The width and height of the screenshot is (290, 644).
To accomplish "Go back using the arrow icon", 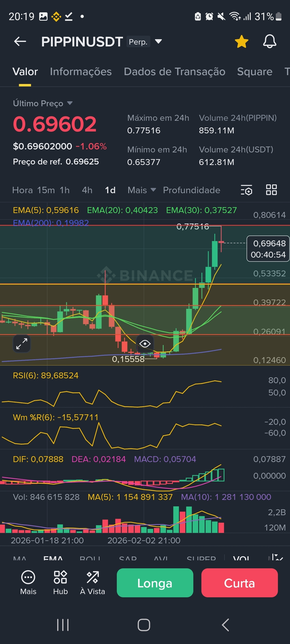I will coord(20,42).
